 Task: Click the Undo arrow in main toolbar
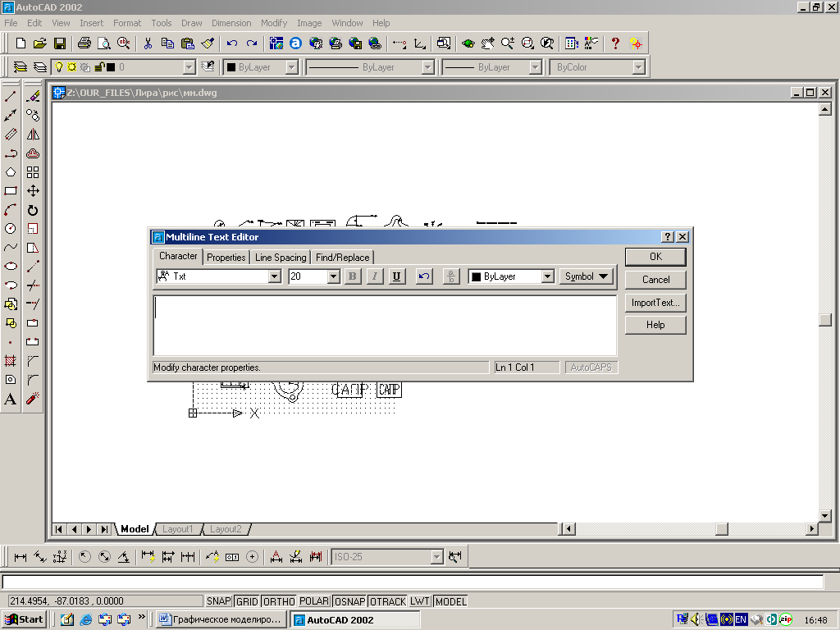231,43
